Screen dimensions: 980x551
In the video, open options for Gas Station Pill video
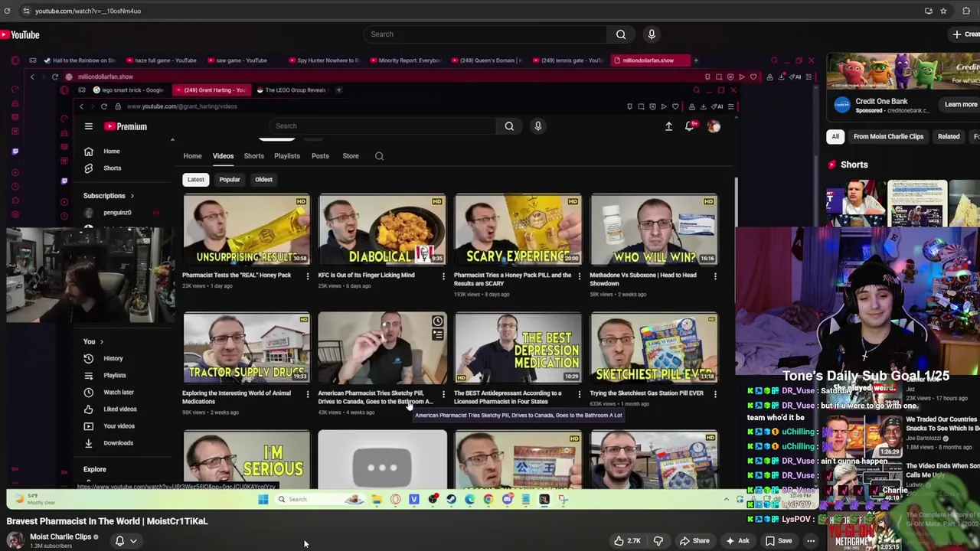[x=715, y=394]
